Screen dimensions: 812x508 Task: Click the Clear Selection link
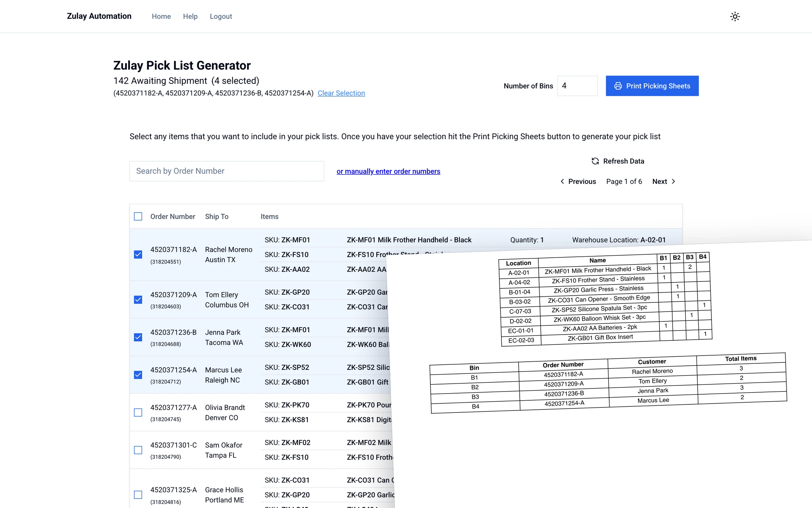(341, 93)
